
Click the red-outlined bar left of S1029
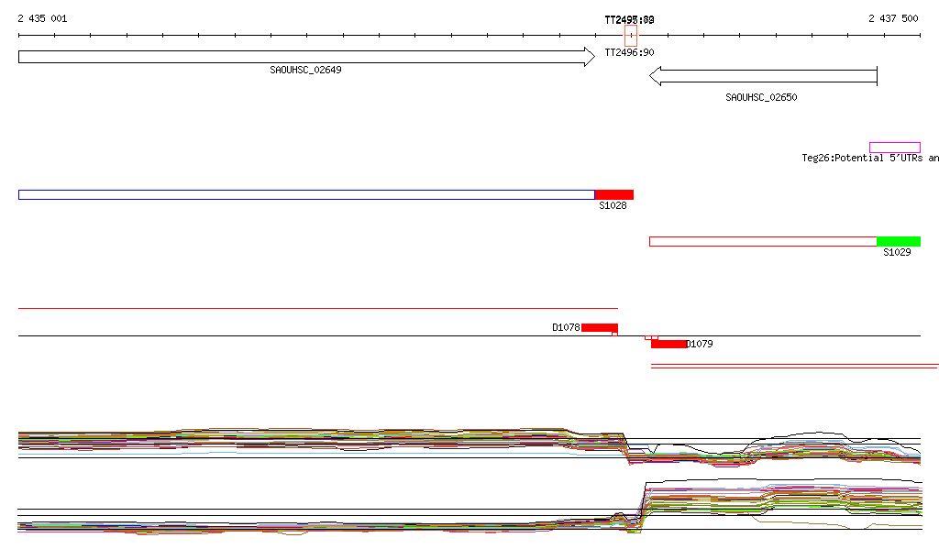(762, 242)
